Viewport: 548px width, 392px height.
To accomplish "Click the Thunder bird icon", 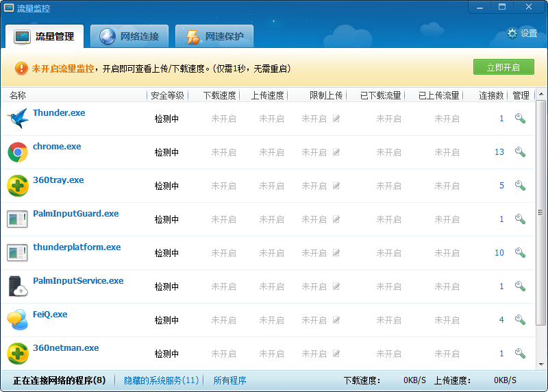I will (x=17, y=119).
